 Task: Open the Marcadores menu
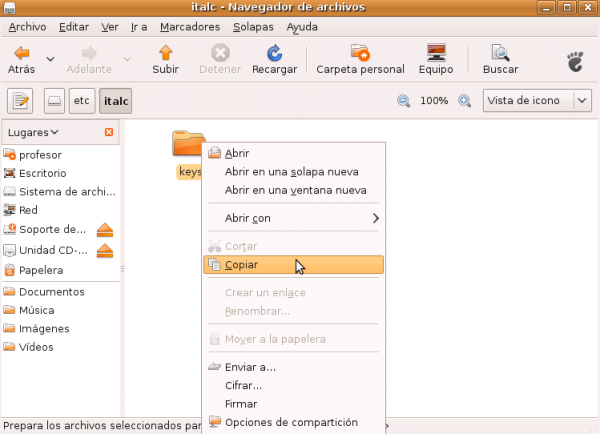(x=190, y=27)
